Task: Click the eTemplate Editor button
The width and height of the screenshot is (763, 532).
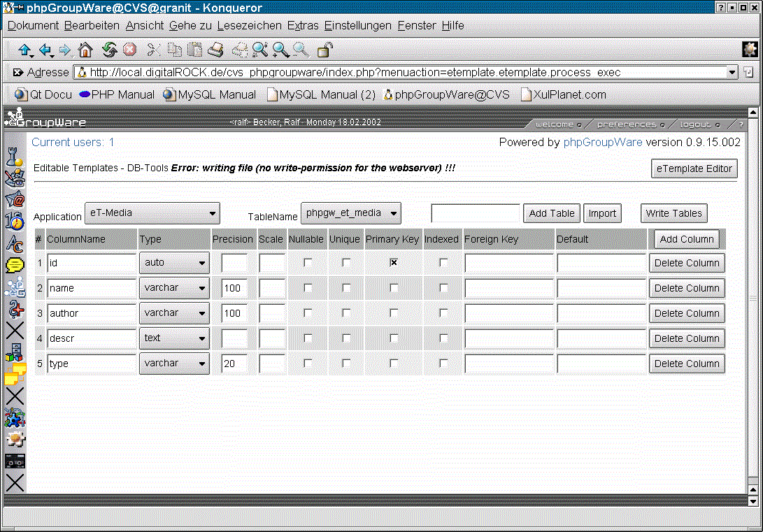Action: (694, 168)
